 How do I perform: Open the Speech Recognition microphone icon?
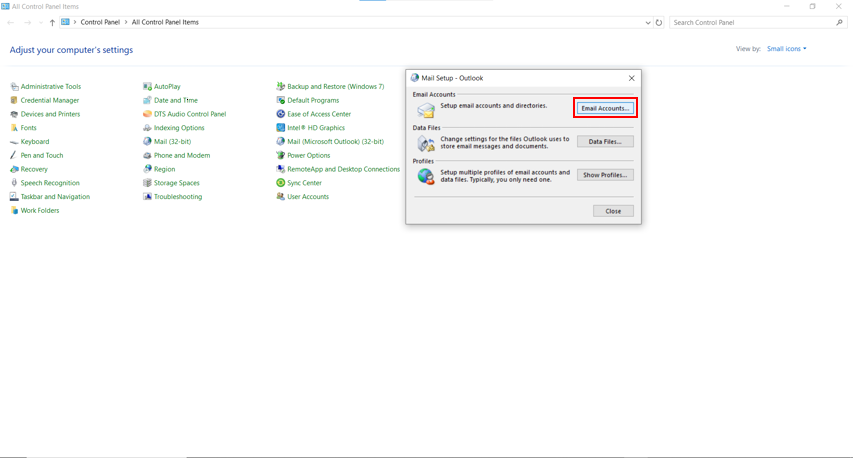(x=14, y=183)
